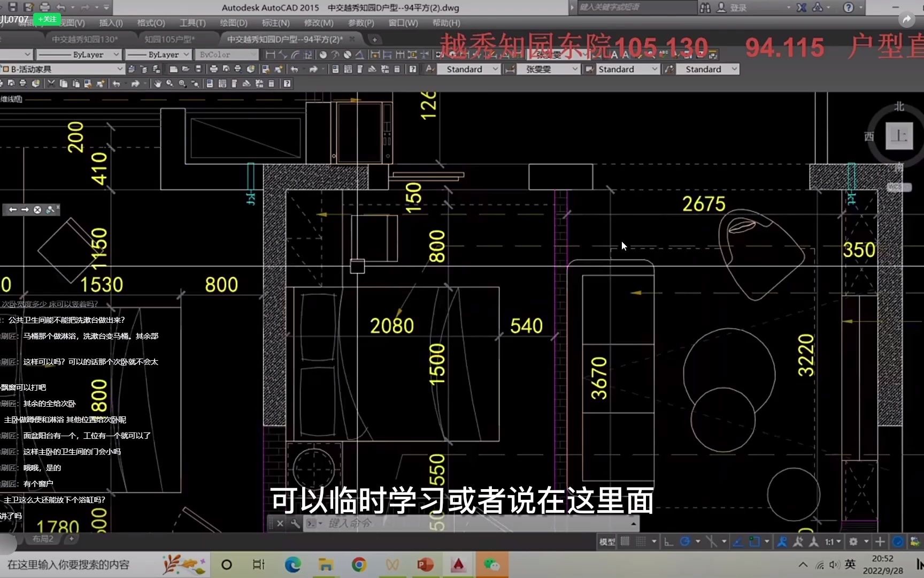Select the Radius dimension tool
Viewport: 924px width, 578px height.
tap(323, 55)
